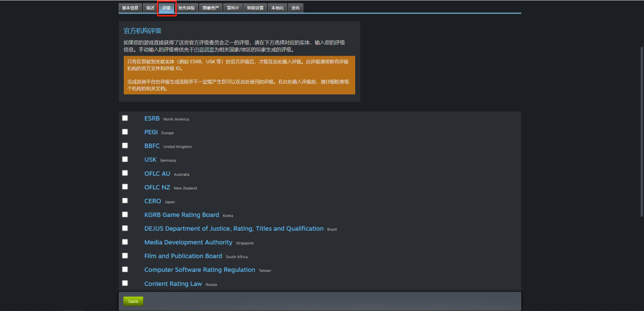This screenshot has height=311, width=644.
Task: Enable the BBFC checkbox
Action: point(125,146)
